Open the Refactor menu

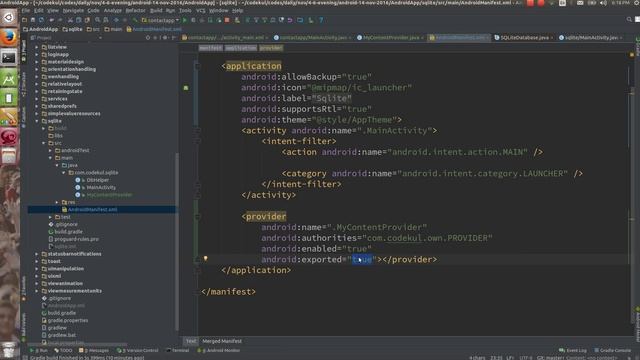click(x=136, y=11)
